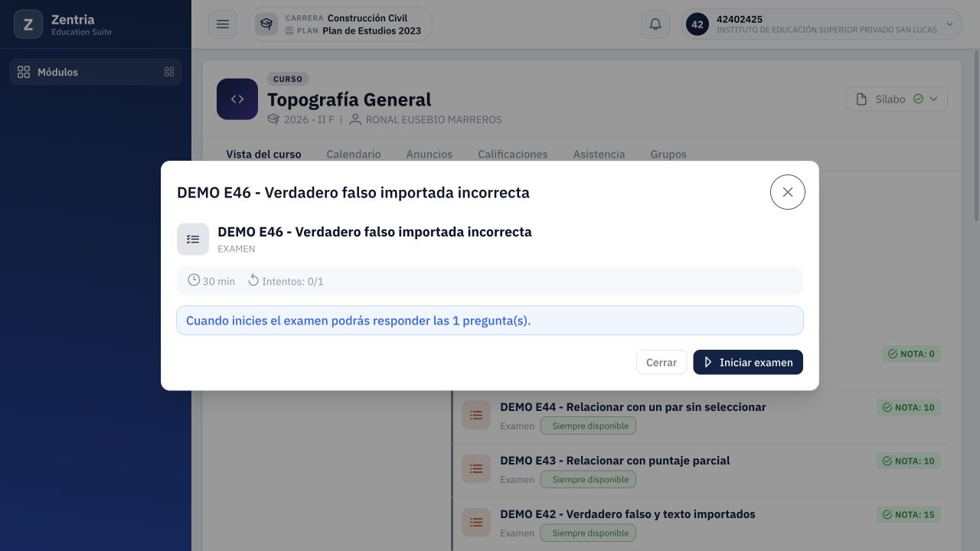Click the Módulos grid icon on right
Viewport: 980px width, 551px height.
[169, 72]
